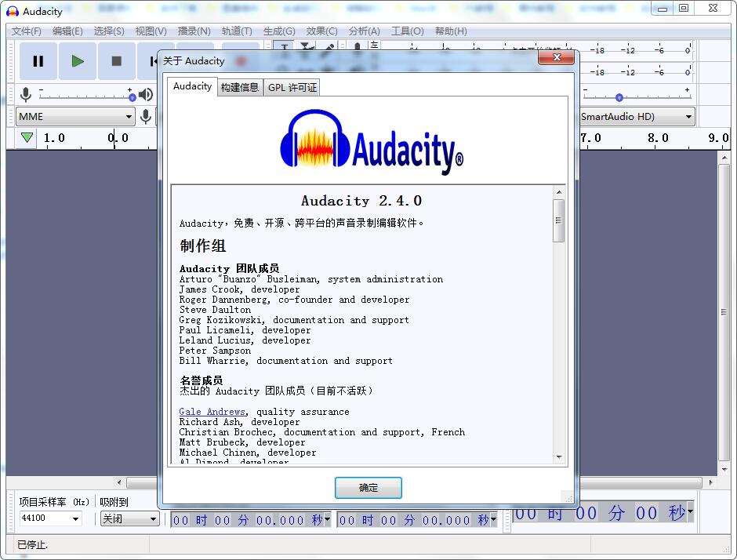Switch to the 构建信息 tab

(240, 88)
